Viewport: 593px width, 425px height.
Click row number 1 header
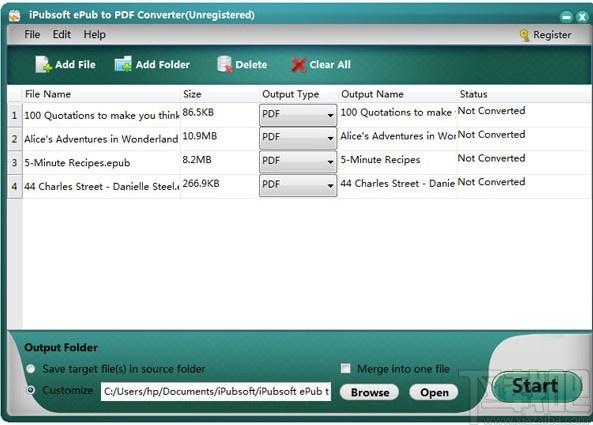click(14, 115)
